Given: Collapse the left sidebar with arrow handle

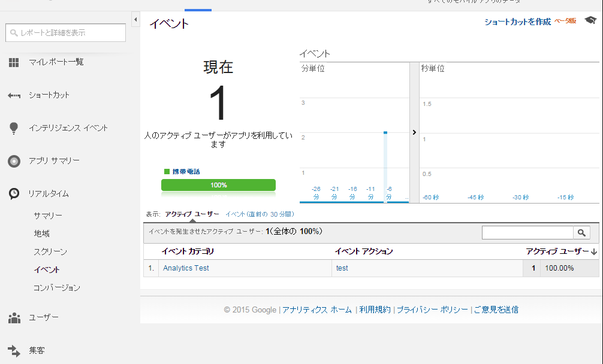Looking at the screenshot, I should tap(135, 20).
